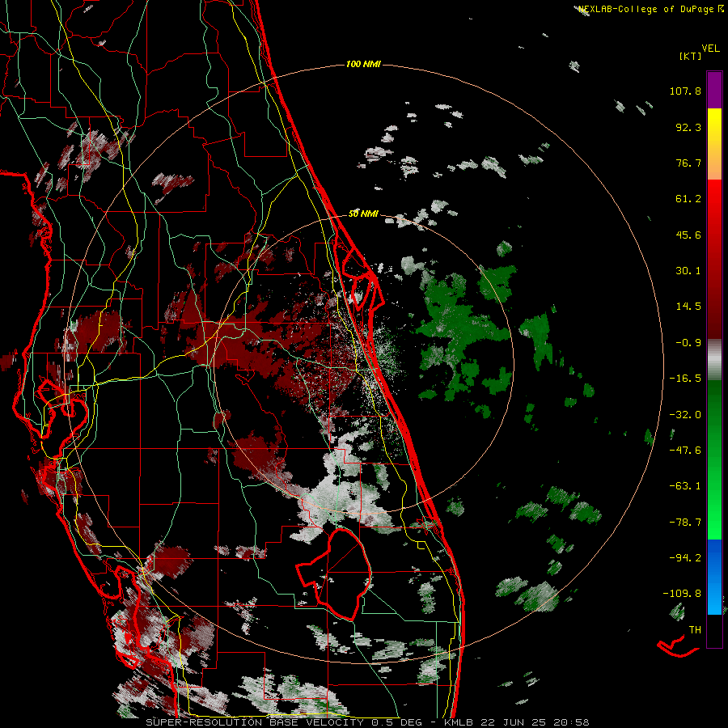
Task: Click the VEL legend title
Action: tap(710, 49)
